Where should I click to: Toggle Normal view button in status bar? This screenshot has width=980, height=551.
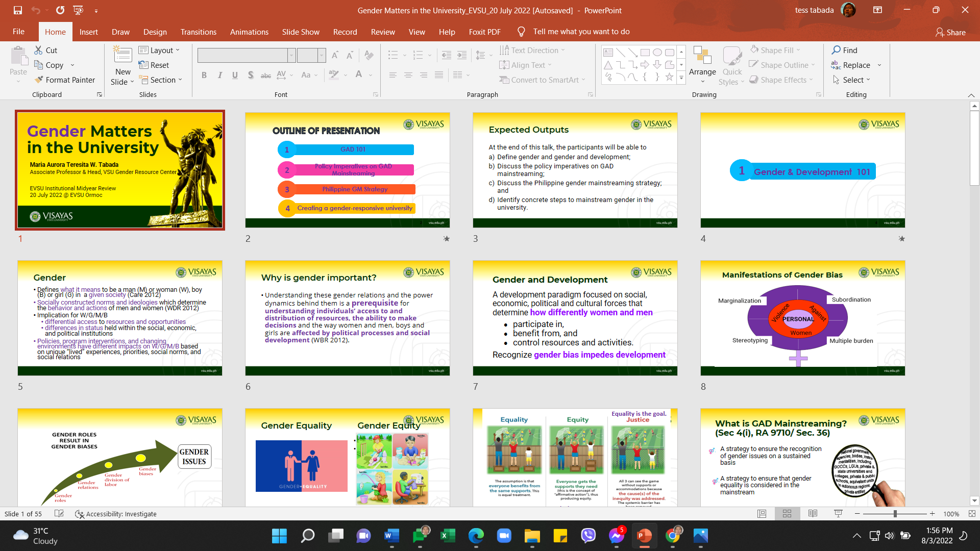pos(762,514)
